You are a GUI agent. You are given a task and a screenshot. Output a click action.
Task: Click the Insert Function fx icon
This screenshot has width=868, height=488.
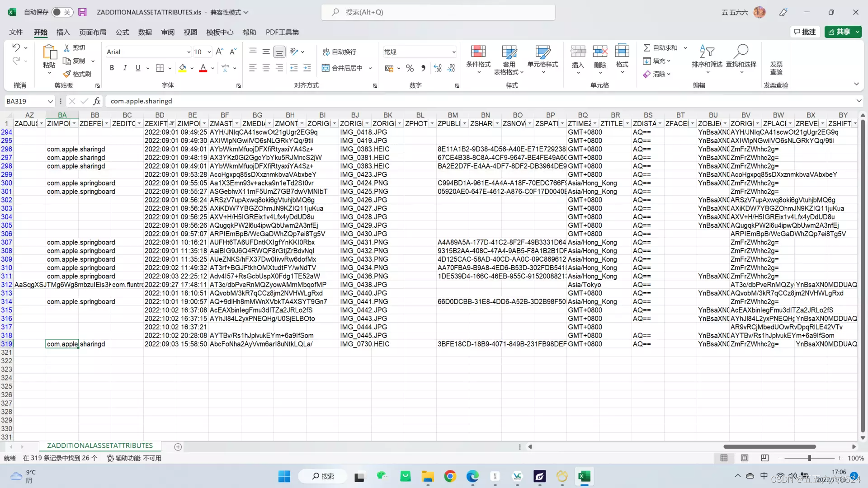[97, 101]
